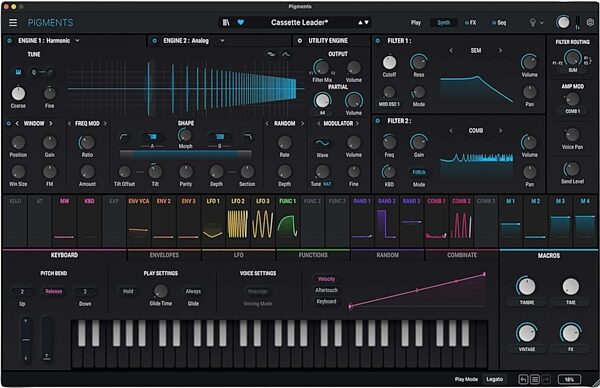
Task: Open the FUNCTIONS tab
Action: coord(313,255)
